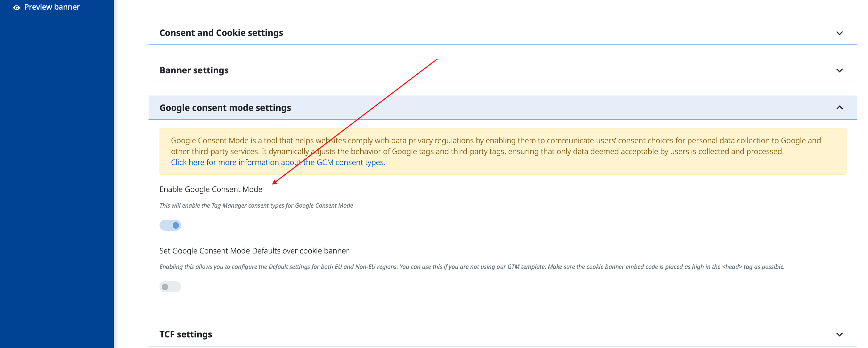
Task: Click the Preview banner eye icon
Action: click(x=16, y=7)
